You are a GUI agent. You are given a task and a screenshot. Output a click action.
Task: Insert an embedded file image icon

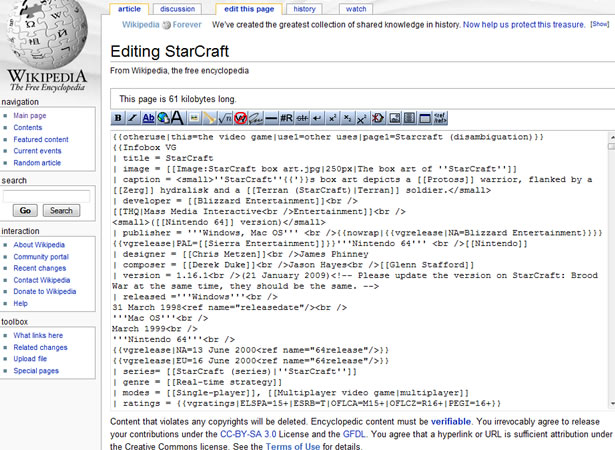coord(194,118)
